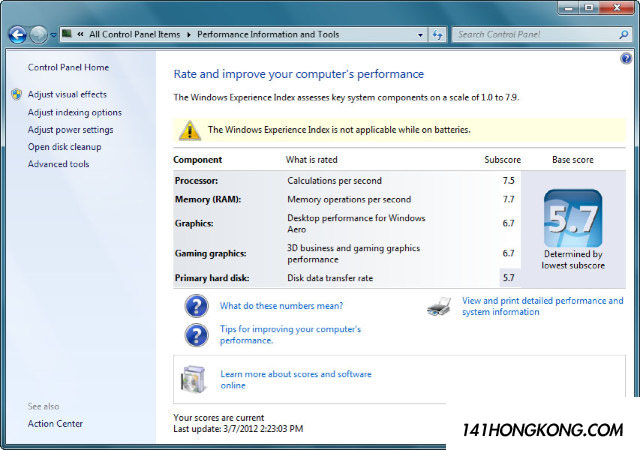Open the recent pages dropdown next to Forward
This screenshot has height=450, width=640.
coord(53,35)
